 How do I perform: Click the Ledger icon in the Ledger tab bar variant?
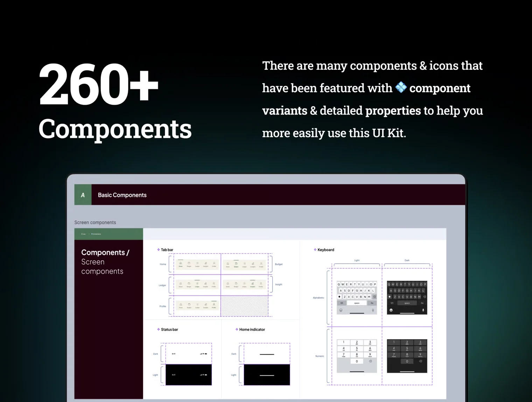point(197,283)
